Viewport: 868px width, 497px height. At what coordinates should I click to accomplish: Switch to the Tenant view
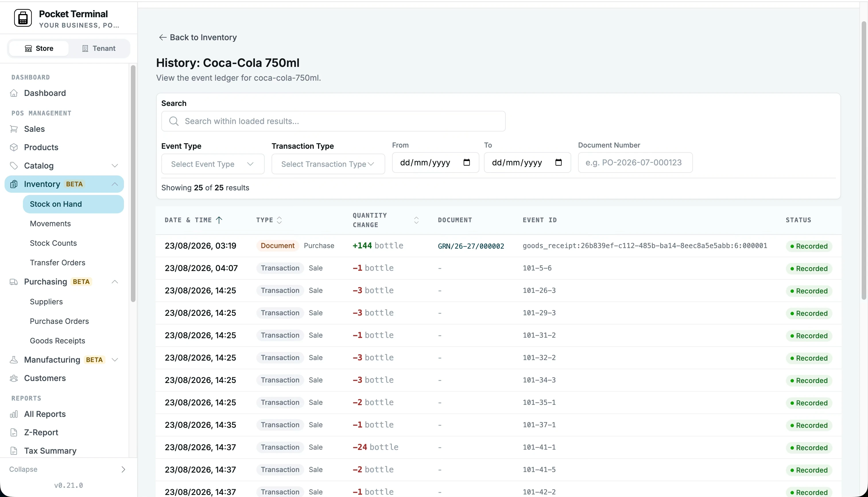click(99, 49)
